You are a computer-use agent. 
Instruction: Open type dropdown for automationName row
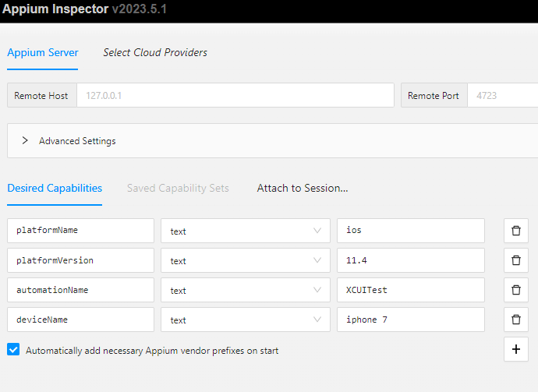246,290
